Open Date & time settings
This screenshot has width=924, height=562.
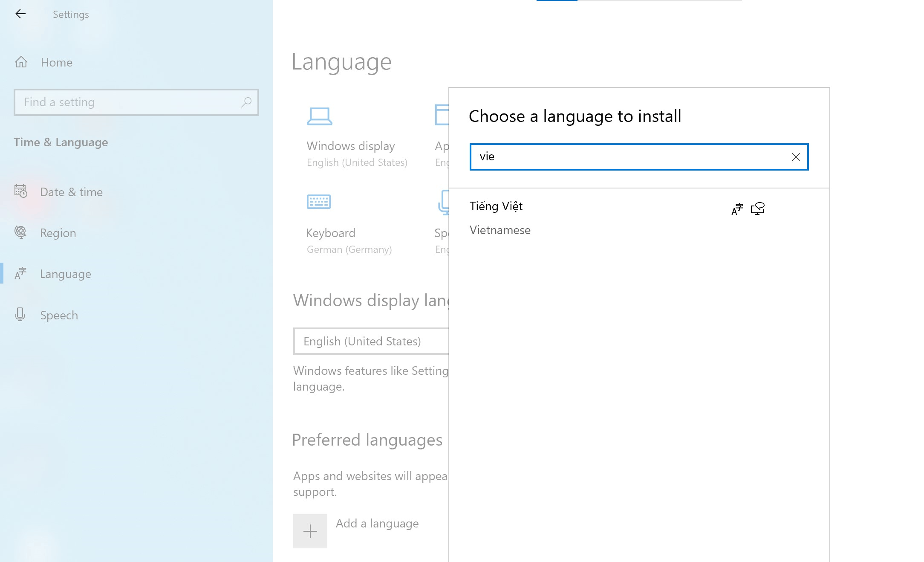71,192
